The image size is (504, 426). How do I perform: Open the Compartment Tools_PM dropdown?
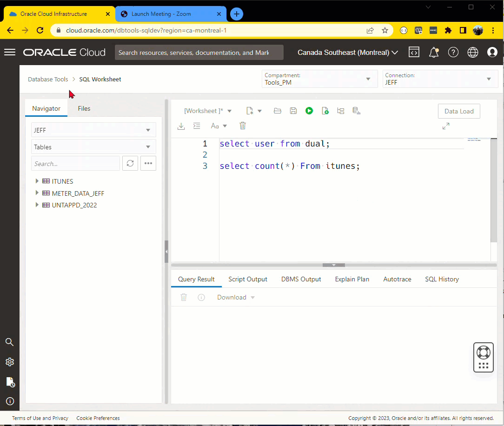tap(320, 79)
